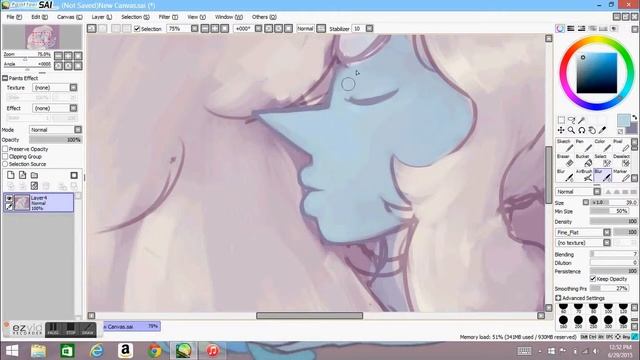Select the Marker tool
The image size is (640, 360).
[621, 176]
